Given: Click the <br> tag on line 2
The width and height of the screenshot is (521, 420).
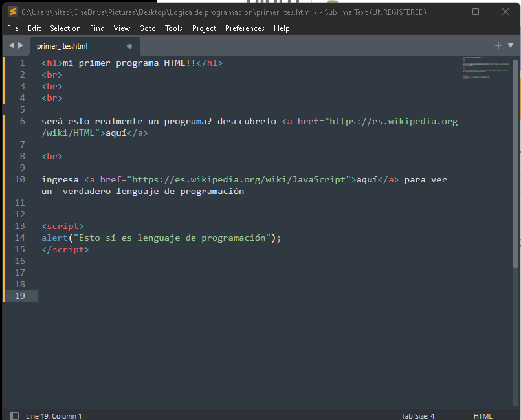Looking at the screenshot, I should (x=52, y=75).
